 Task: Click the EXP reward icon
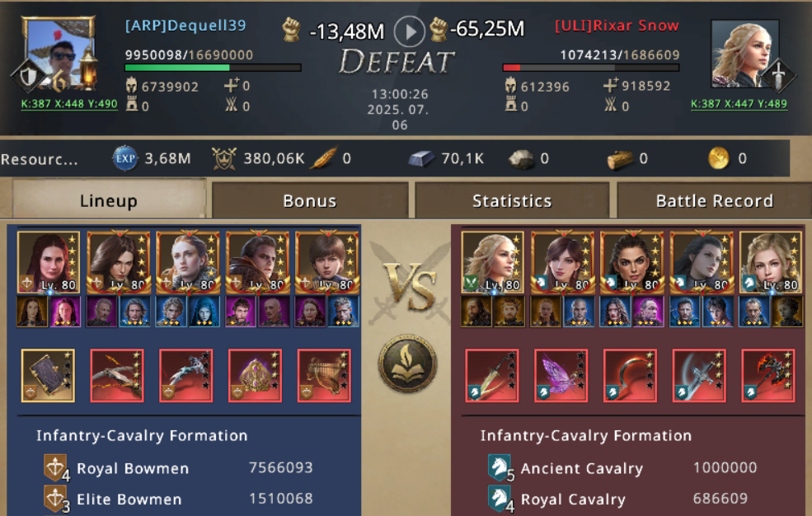124,158
